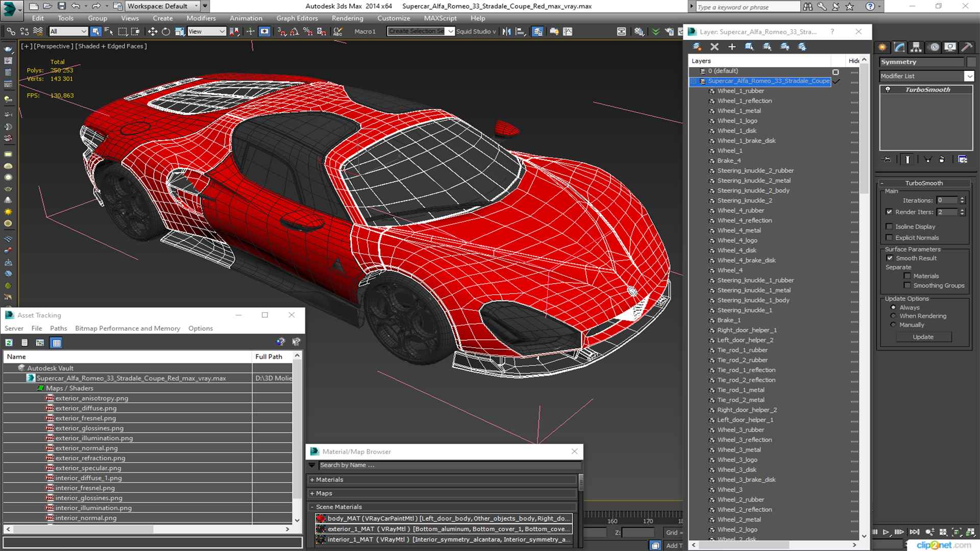The width and height of the screenshot is (980, 551).
Task: Open Asset Tracking Paths menu
Action: click(58, 329)
